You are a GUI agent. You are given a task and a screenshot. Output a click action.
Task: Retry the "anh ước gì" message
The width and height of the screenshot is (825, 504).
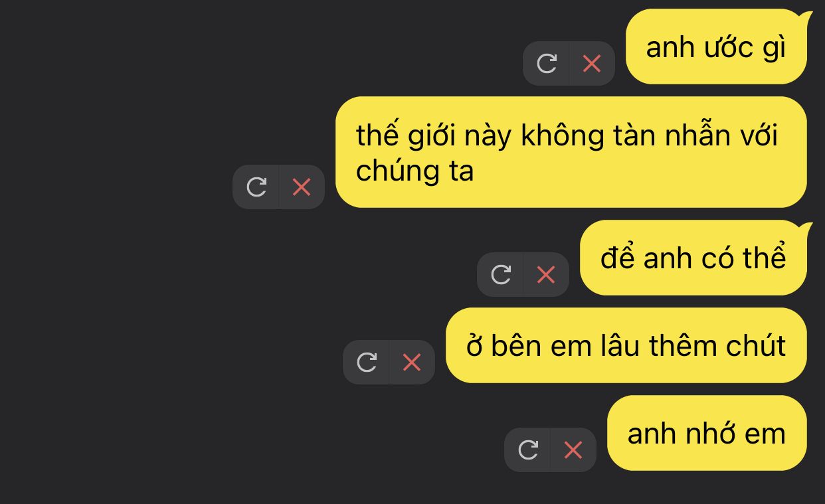pyautogui.click(x=547, y=64)
